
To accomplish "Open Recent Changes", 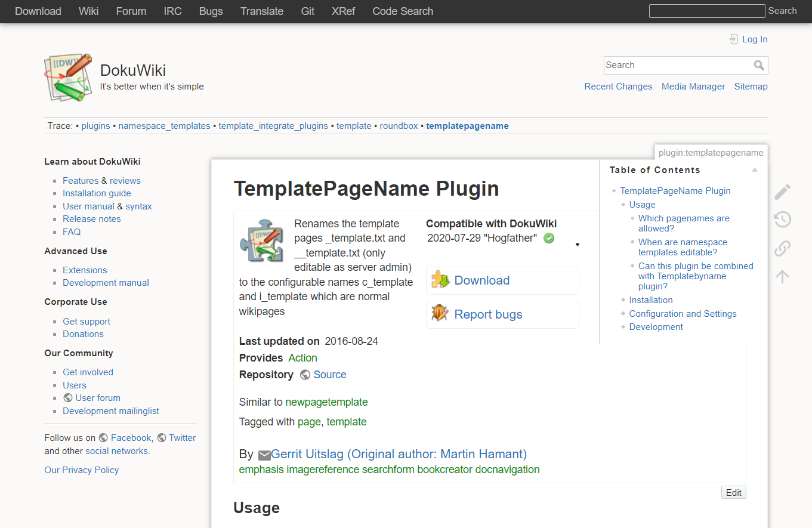I will point(618,87).
